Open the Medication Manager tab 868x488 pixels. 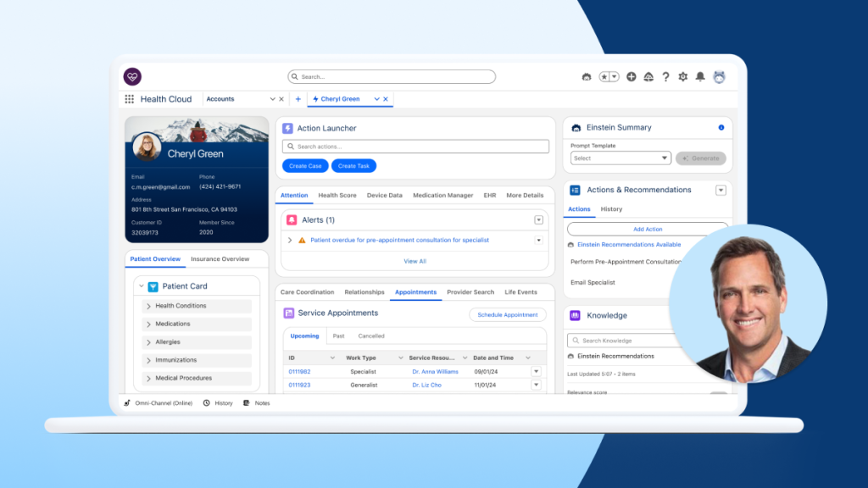coord(442,195)
